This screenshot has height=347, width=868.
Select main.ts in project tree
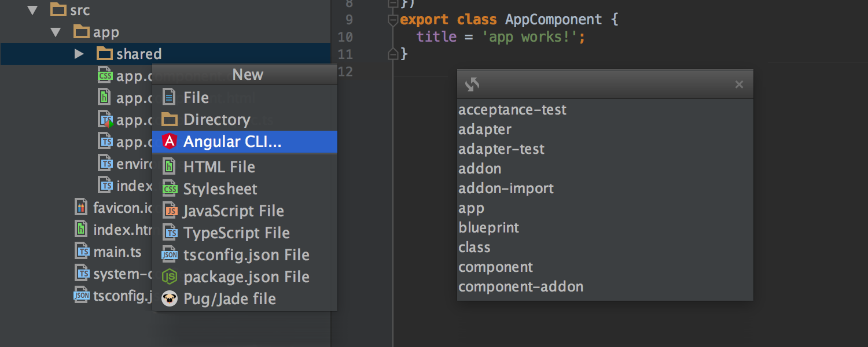coord(117,252)
